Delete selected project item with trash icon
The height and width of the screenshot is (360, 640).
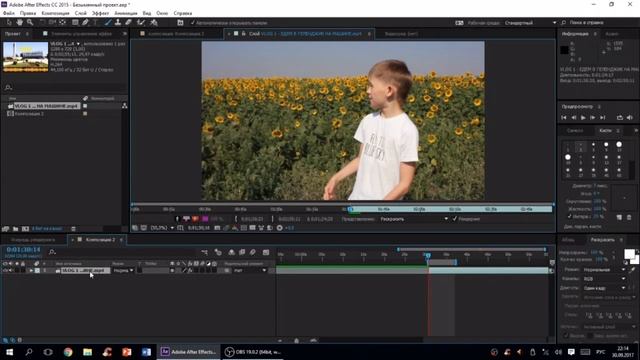click(x=73, y=229)
